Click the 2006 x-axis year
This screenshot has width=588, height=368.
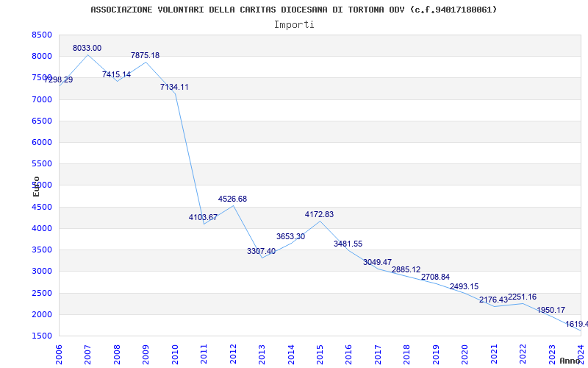[x=59, y=355]
